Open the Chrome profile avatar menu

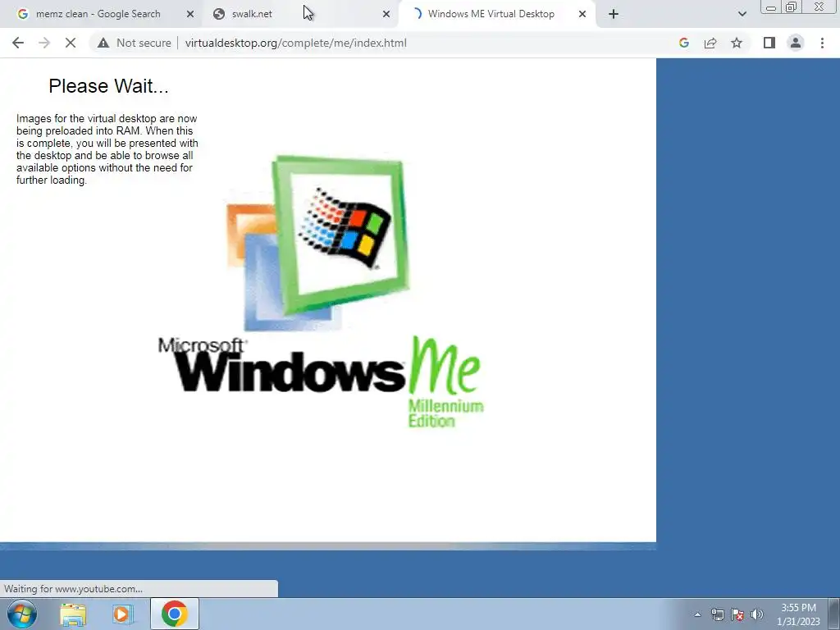click(x=796, y=43)
